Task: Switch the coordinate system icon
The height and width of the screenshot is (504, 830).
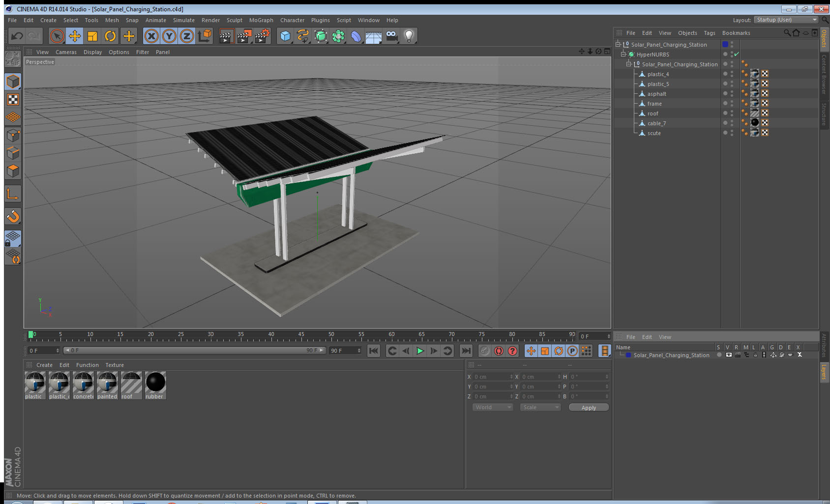Action: pos(205,36)
